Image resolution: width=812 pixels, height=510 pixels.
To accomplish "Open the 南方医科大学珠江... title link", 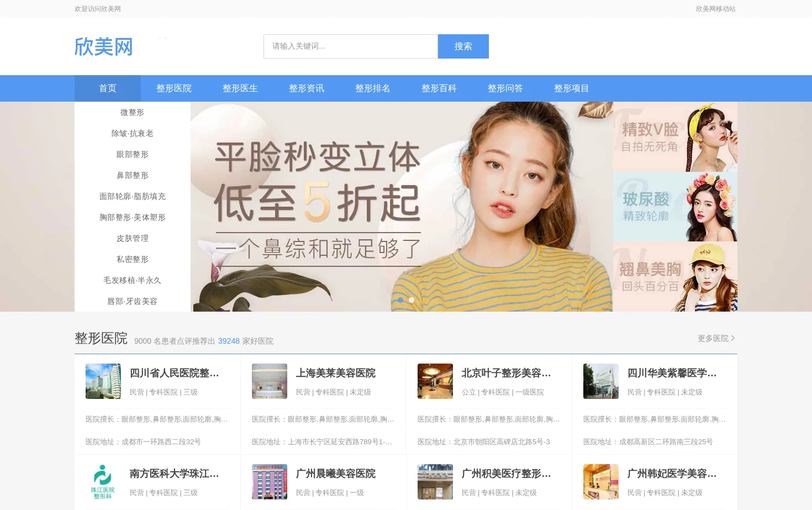I will [175, 474].
